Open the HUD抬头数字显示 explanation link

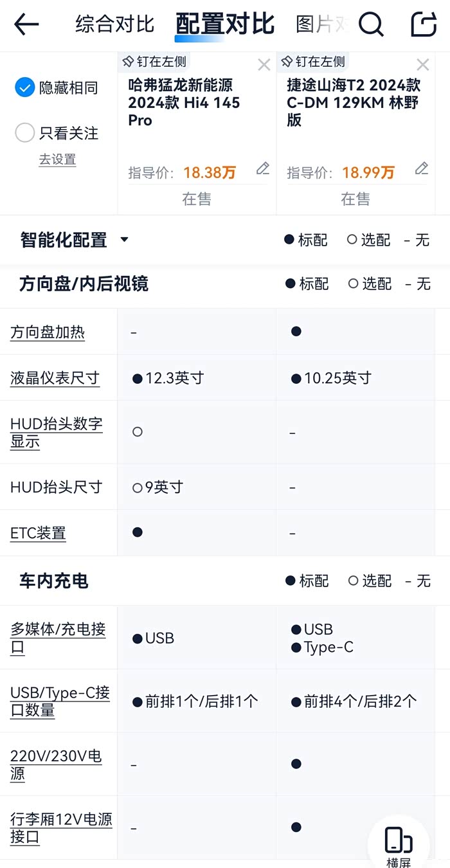(x=56, y=432)
